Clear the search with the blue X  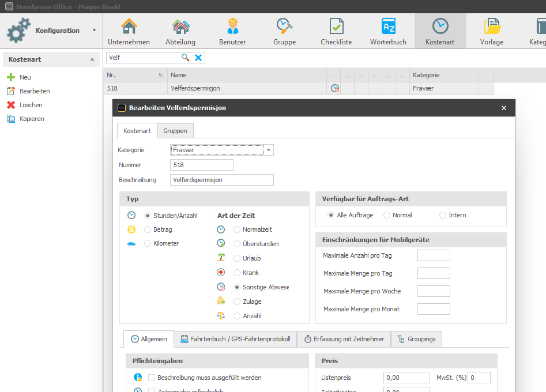coord(198,58)
